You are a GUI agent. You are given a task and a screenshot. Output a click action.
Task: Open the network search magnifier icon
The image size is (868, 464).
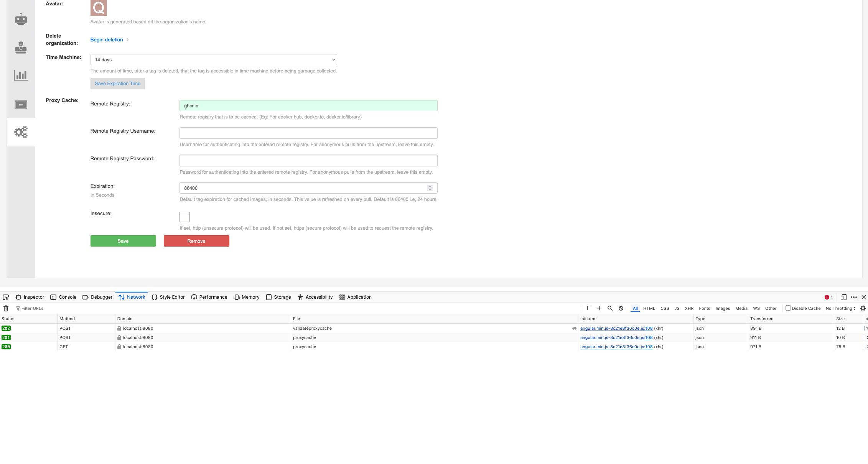tap(610, 308)
